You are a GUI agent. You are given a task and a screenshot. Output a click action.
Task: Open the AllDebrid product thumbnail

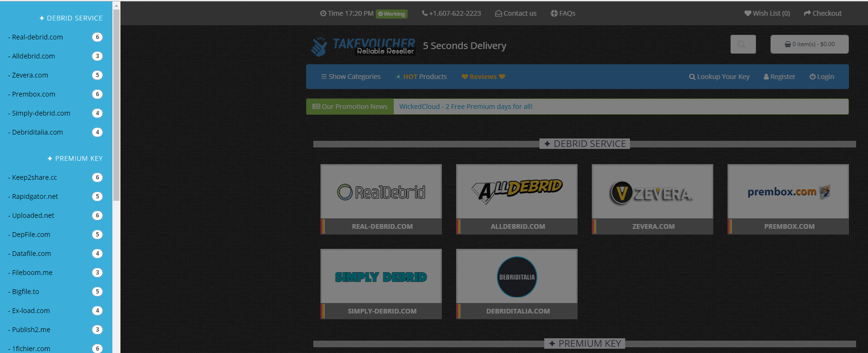[517, 192]
